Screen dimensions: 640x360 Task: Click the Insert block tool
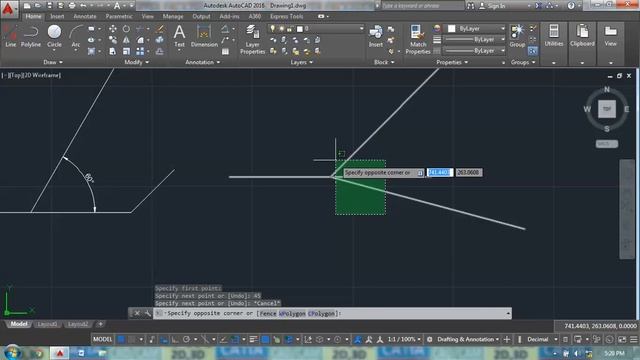[x=376, y=36]
